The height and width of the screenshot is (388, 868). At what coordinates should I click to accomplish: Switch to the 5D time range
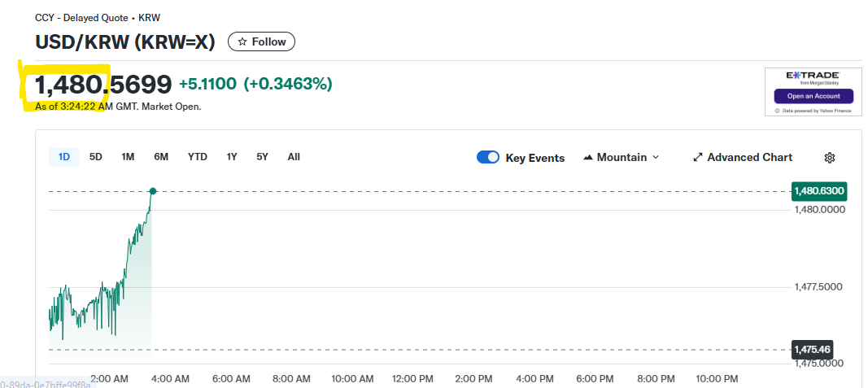[96, 157]
